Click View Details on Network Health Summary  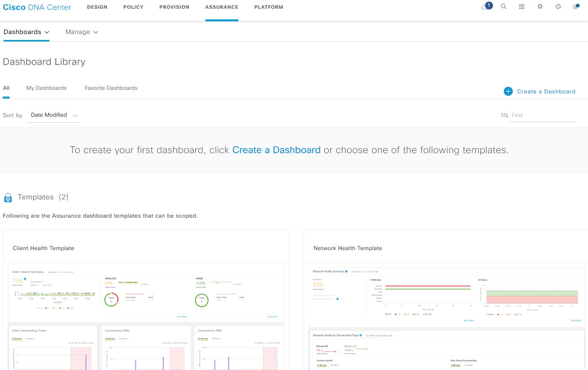[468, 321]
